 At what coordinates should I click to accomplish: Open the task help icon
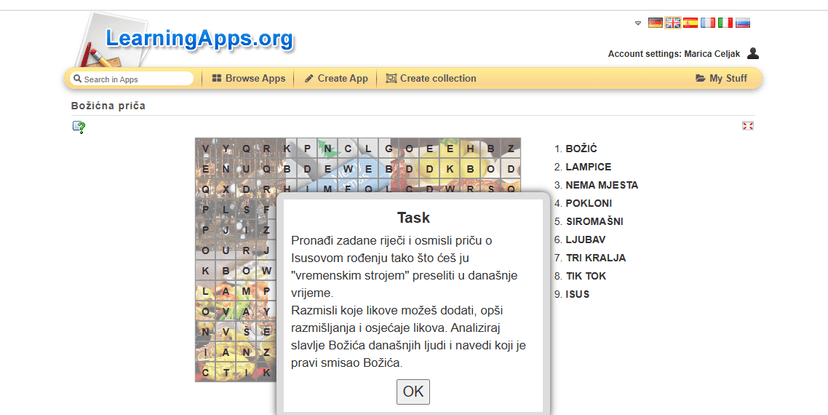[x=78, y=126]
